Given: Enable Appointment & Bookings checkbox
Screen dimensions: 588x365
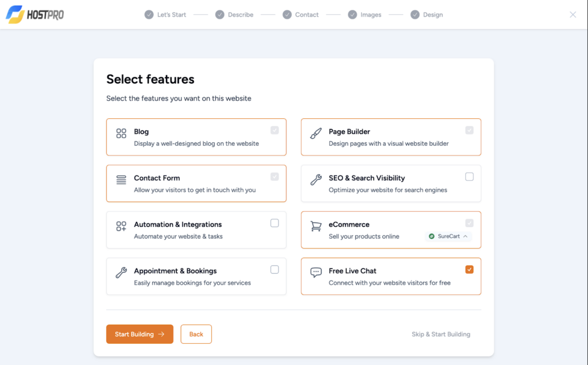Looking at the screenshot, I should coord(274,269).
